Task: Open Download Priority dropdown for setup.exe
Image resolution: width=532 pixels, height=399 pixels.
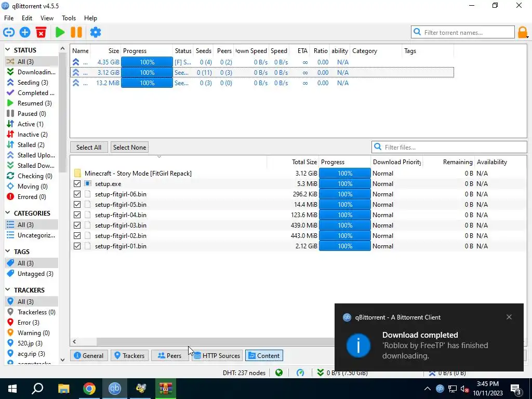Action: click(x=396, y=184)
